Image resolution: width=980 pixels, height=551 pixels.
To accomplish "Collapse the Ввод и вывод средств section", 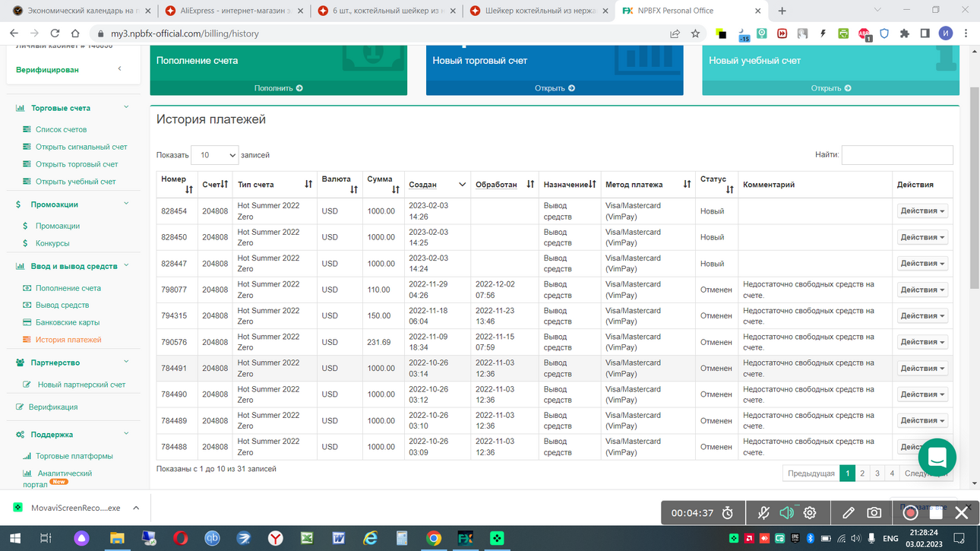I will click(x=126, y=266).
